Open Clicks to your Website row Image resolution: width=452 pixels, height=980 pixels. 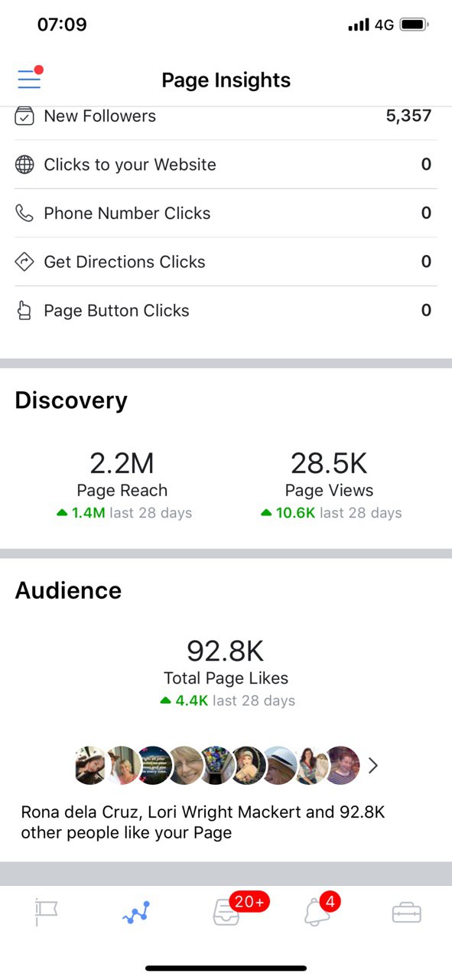(226, 165)
